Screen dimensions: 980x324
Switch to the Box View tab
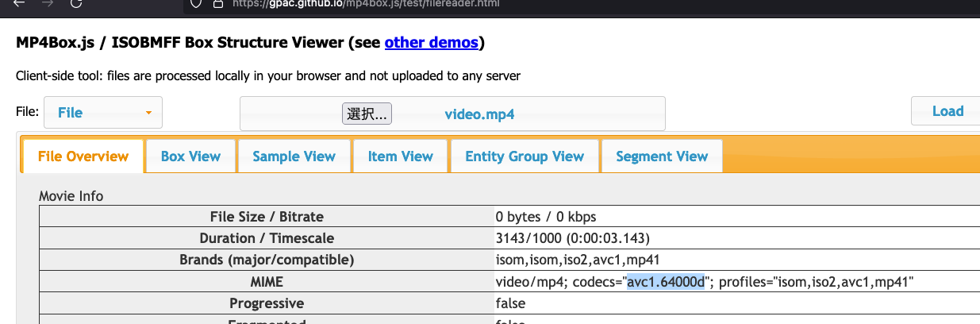190,156
